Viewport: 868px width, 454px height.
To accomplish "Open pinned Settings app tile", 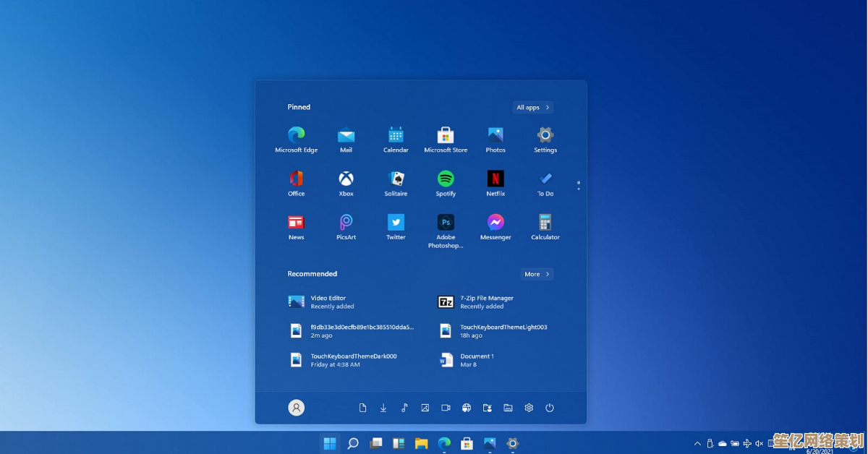I will [545, 140].
